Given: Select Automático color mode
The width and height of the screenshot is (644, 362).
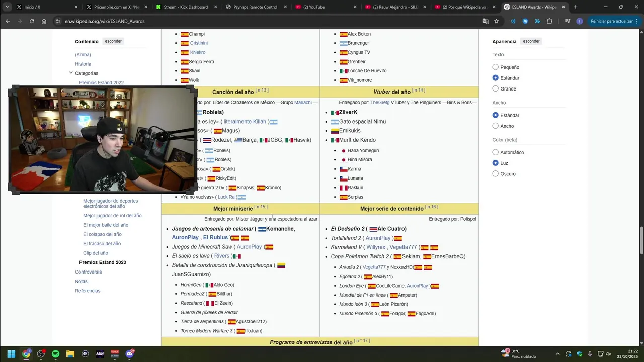Looking at the screenshot, I should pyautogui.click(x=496, y=152).
